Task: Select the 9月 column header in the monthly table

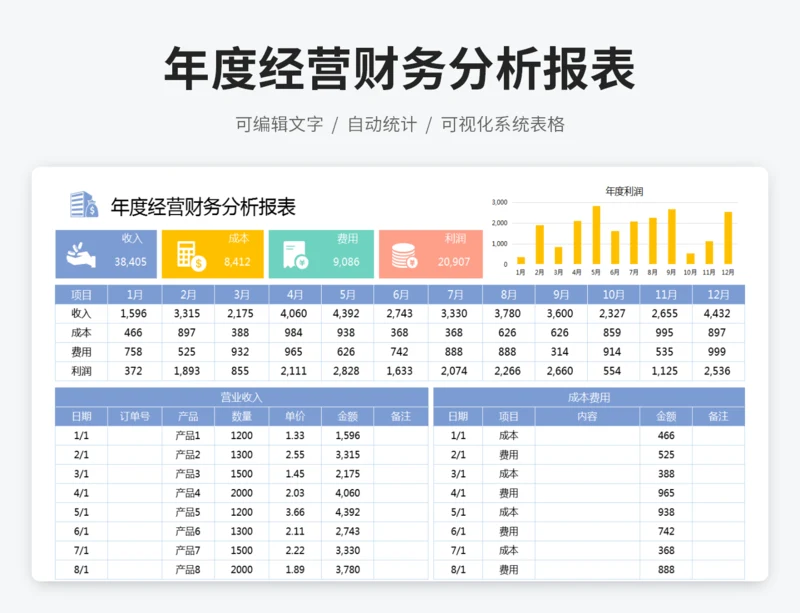Action: 561,295
